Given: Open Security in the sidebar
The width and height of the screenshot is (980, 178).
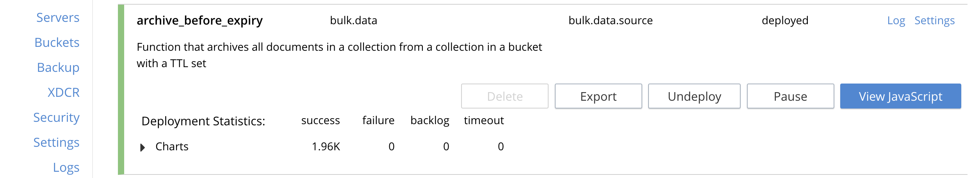Looking at the screenshot, I should [57, 117].
